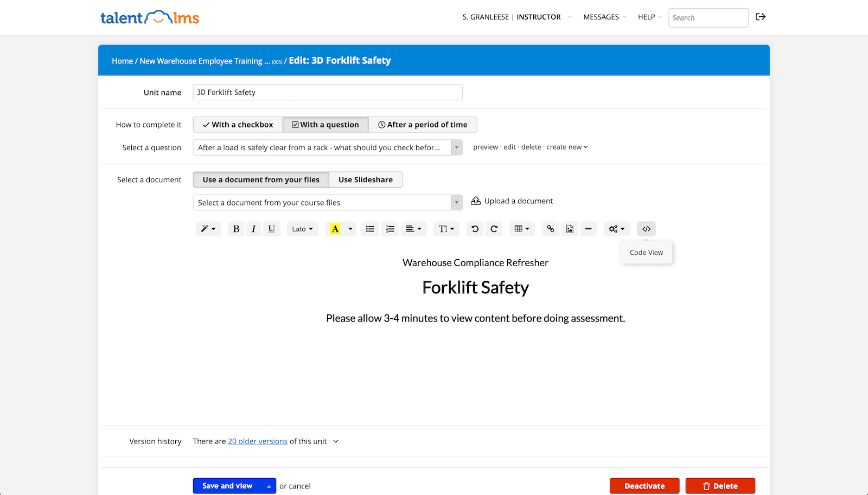The image size is (868, 495).
Task: Toggle italic formatting
Action: 253,229
